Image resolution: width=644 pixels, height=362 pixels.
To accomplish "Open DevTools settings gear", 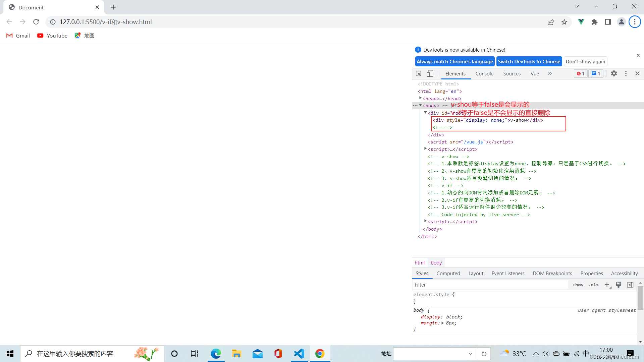I will pyautogui.click(x=614, y=73).
